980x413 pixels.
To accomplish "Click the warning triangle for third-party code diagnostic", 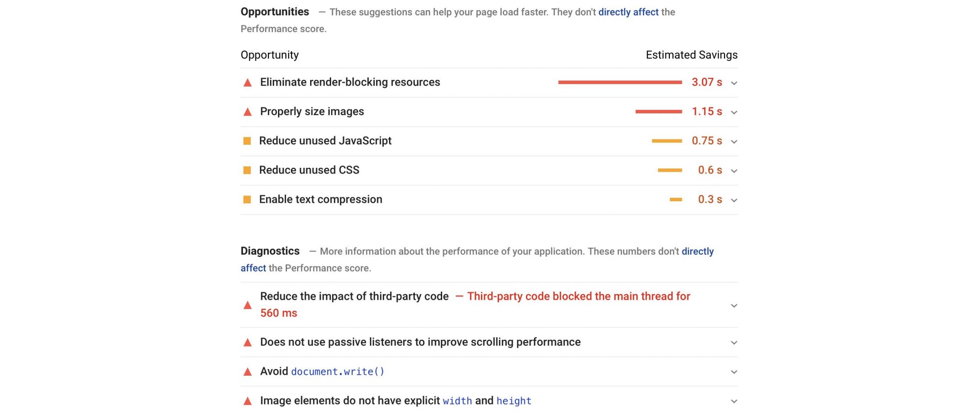I will [x=248, y=304].
